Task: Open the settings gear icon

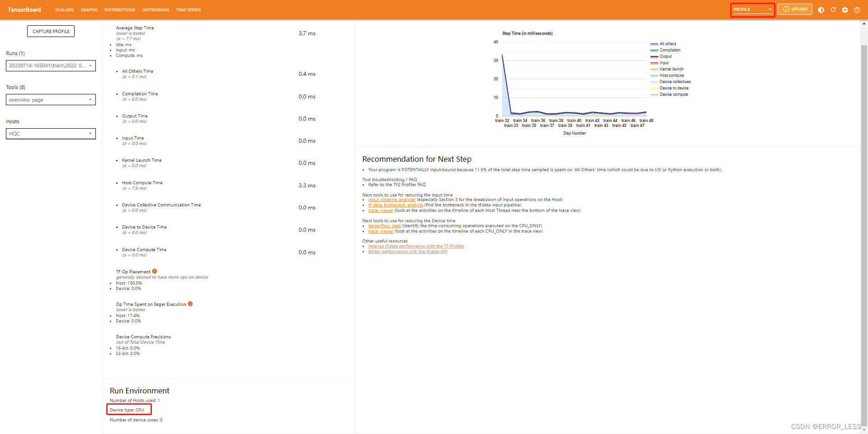Action: point(845,9)
